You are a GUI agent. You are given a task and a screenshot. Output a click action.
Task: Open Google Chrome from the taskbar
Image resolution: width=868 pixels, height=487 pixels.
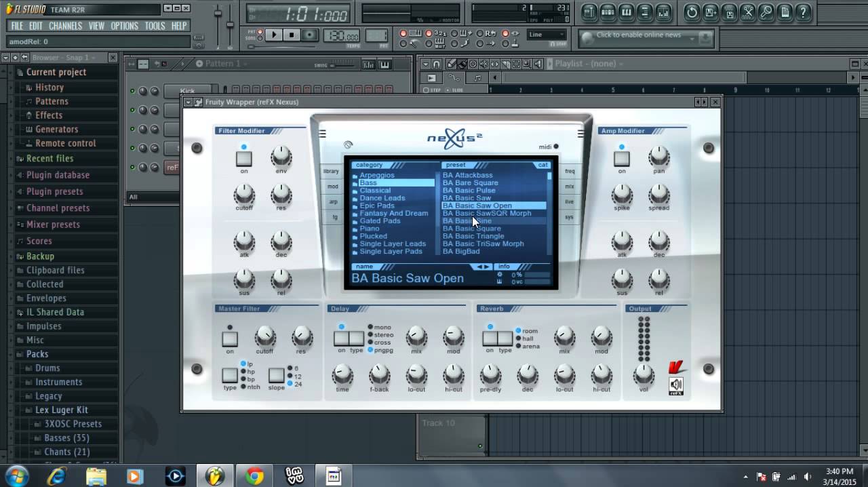[x=255, y=476]
